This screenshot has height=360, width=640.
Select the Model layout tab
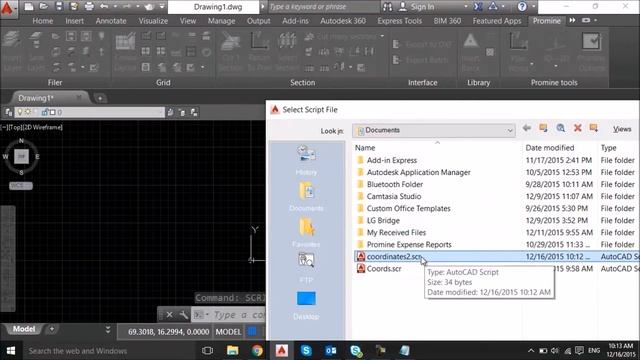pos(24,329)
